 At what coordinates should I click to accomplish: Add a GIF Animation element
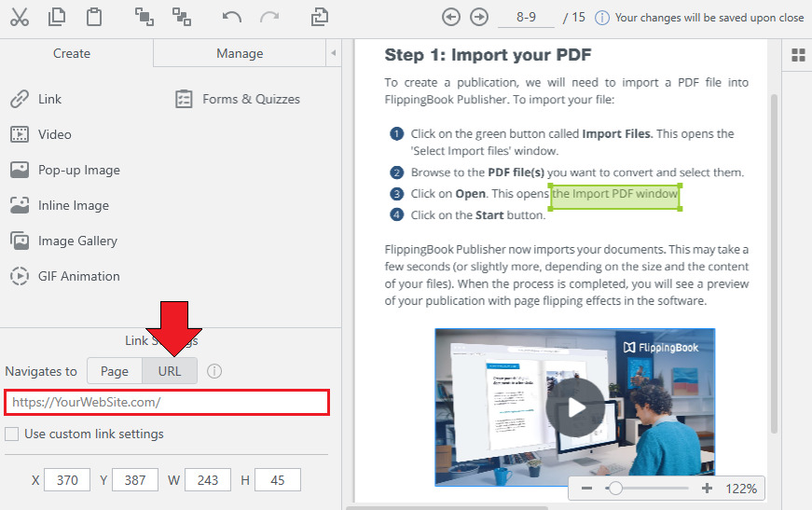[65, 276]
